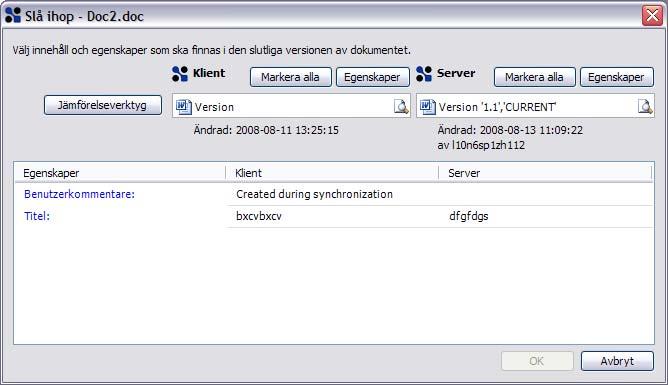Click the 'Klient' heading above the version field
The width and height of the screenshot is (668, 385).
click(209, 73)
